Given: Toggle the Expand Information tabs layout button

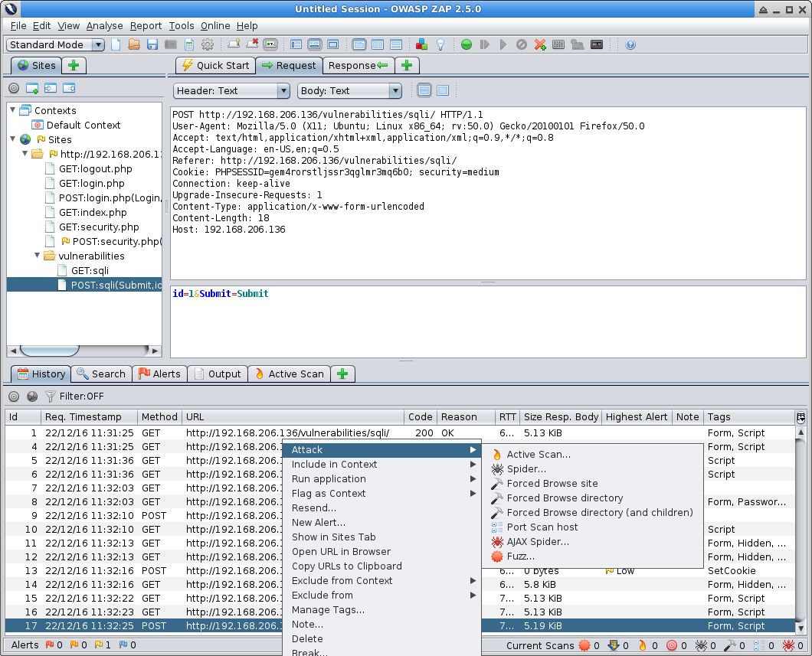Looking at the screenshot, I should (314, 44).
